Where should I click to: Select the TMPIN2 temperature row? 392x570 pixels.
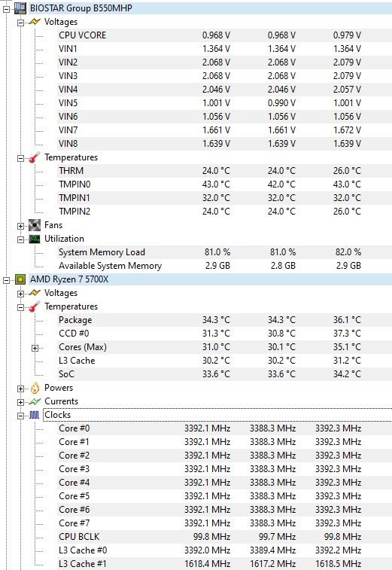click(x=224, y=212)
